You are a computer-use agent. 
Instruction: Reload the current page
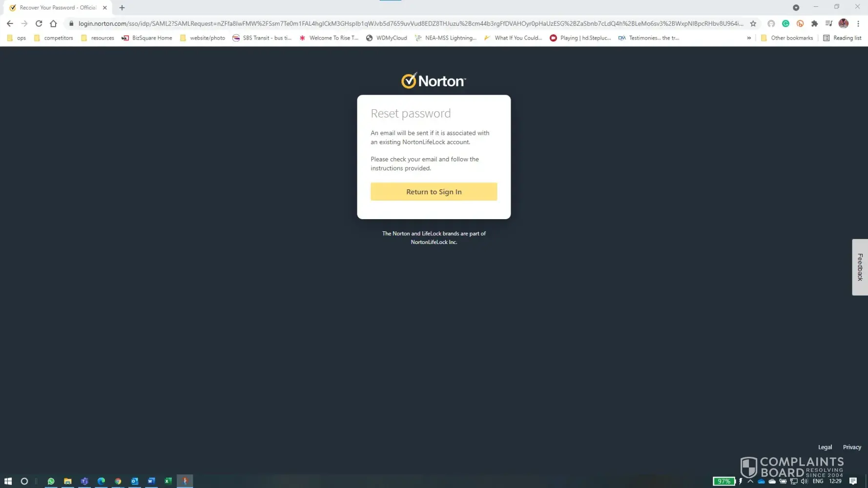point(39,23)
